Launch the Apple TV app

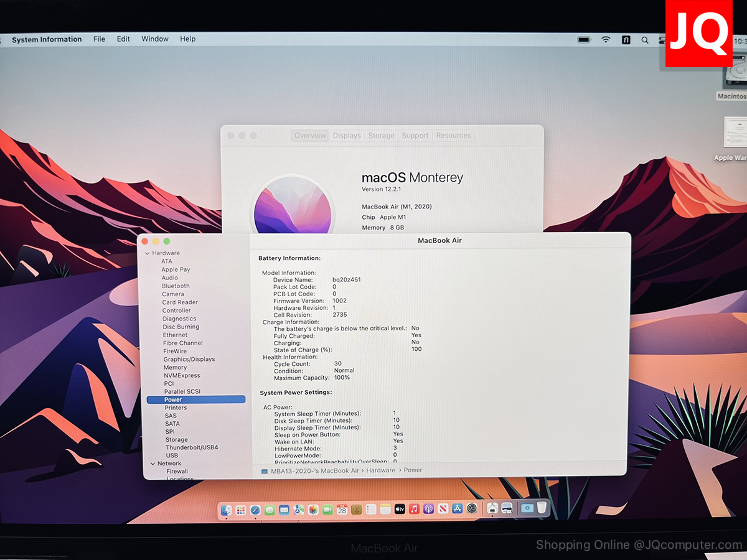[x=400, y=510]
